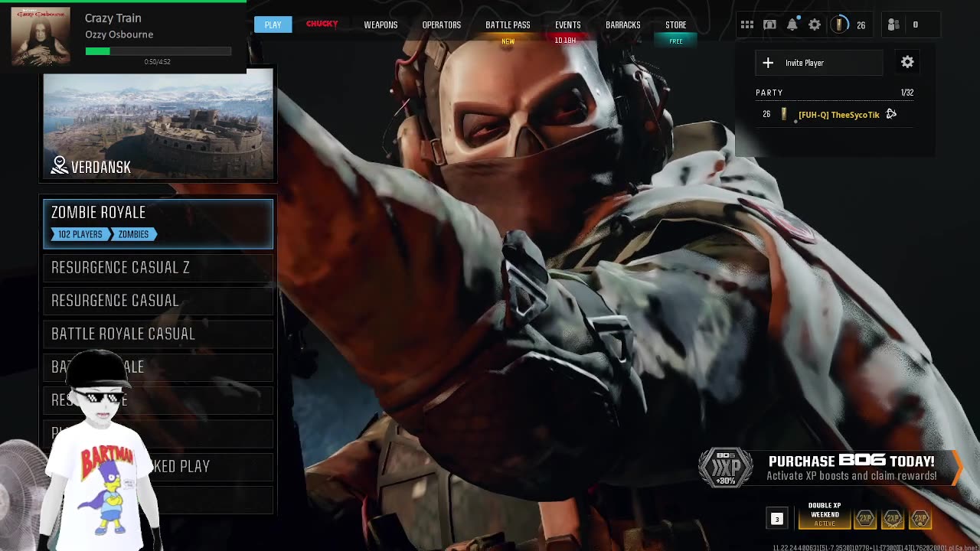Click rank emblem before [FUH-Q] TheeSycoTik
The width and height of the screenshot is (980, 551).
[783, 114]
